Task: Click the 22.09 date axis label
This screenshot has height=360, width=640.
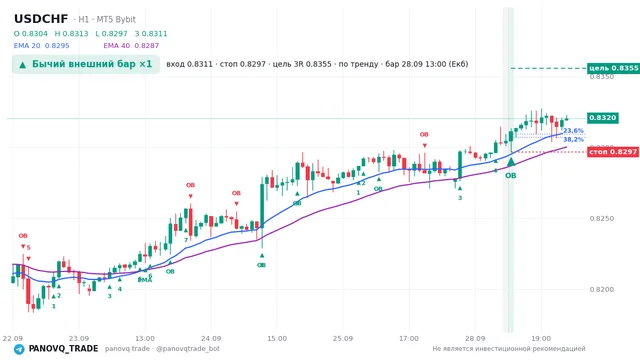Action: [13, 338]
